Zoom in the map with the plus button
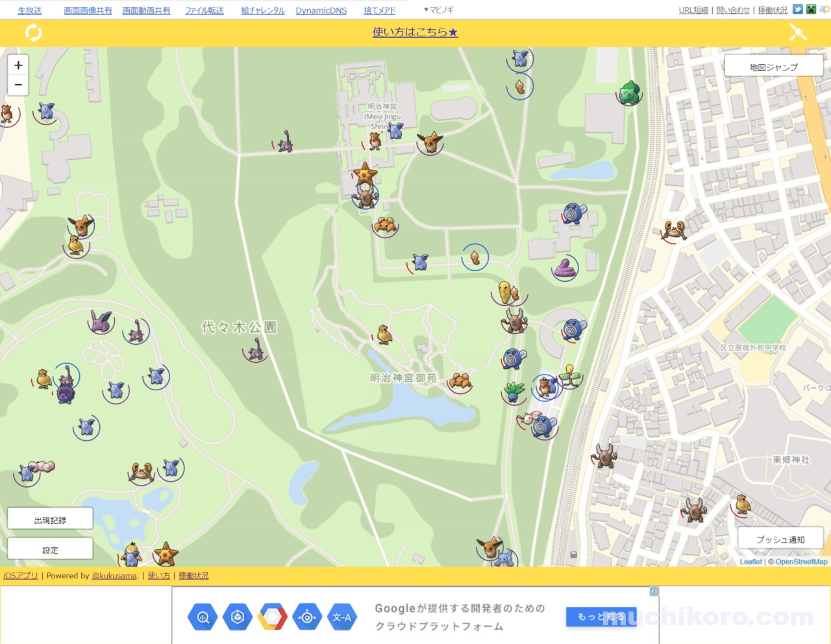This screenshot has height=644, width=831. (18, 65)
